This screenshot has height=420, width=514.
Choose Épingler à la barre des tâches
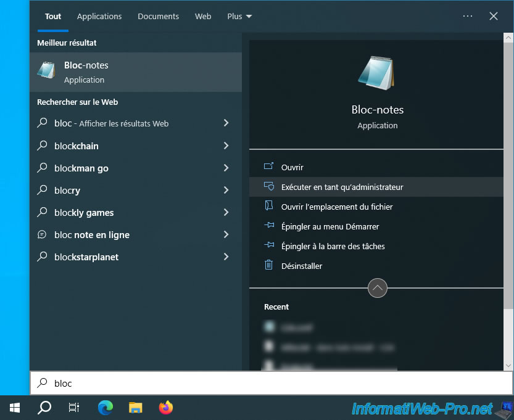[x=376, y=245]
